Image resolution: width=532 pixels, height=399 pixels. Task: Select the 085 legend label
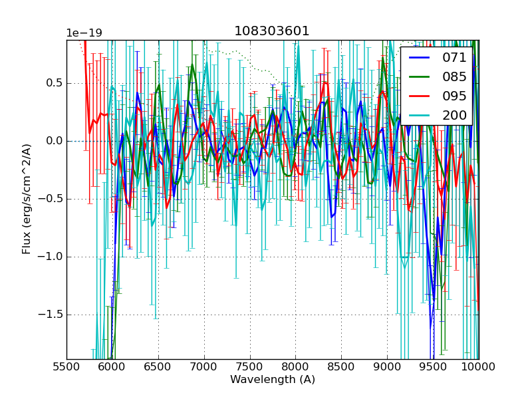pos(454,77)
